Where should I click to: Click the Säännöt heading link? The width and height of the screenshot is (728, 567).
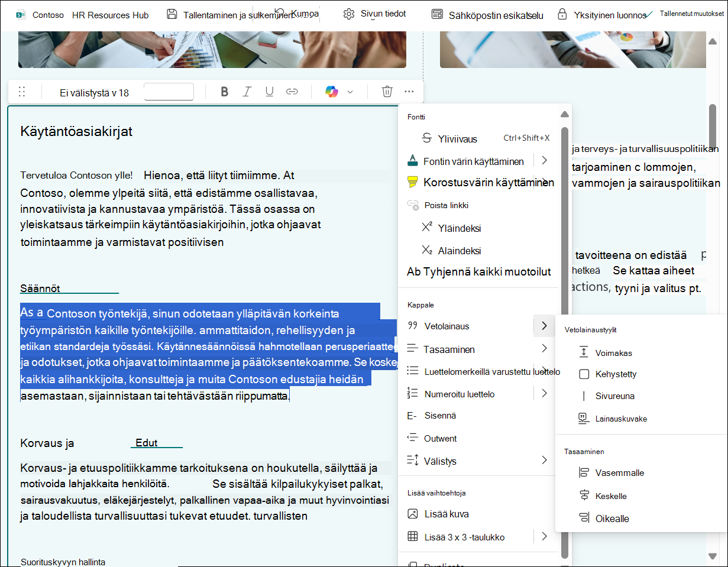point(40,289)
